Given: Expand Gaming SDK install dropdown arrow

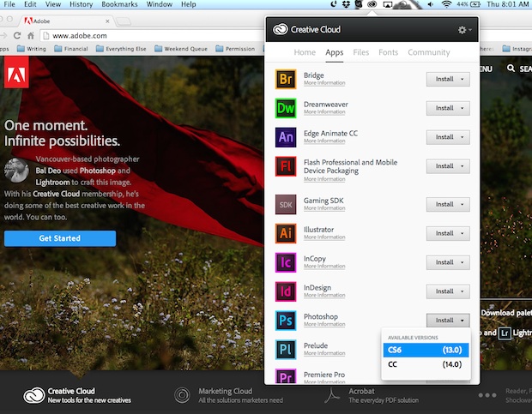Looking at the screenshot, I should pos(462,205).
